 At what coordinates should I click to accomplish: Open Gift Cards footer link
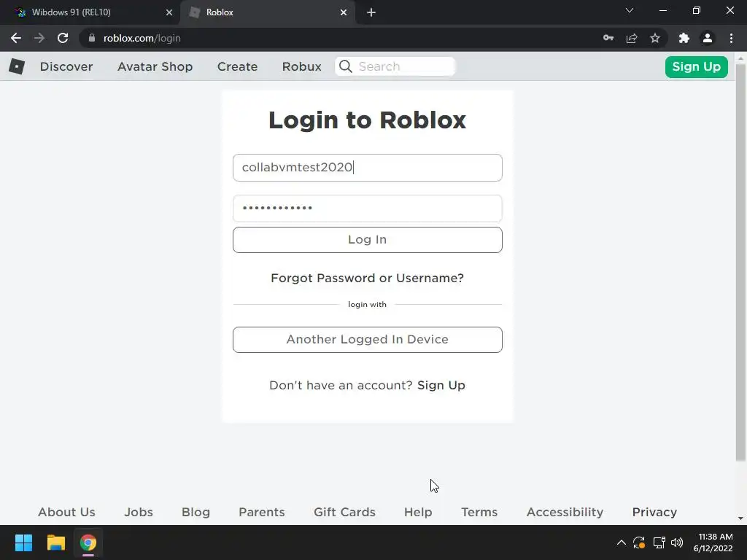point(344,512)
